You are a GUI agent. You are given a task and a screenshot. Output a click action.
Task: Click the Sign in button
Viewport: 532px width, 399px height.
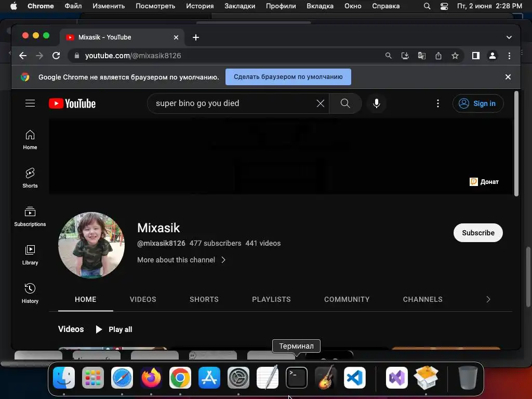click(478, 103)
